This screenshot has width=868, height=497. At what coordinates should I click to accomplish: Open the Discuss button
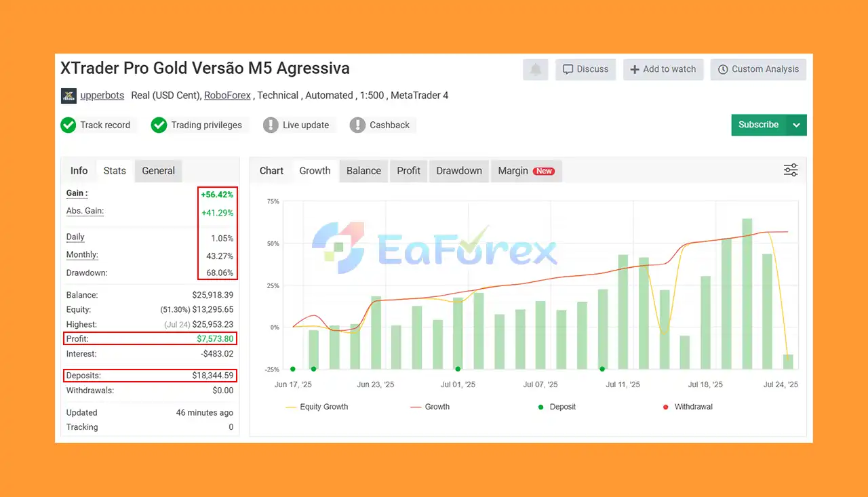tap(586, 69)
